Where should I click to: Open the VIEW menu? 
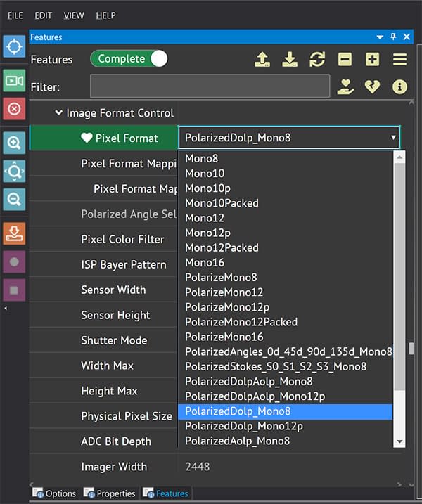click(74, 15)
